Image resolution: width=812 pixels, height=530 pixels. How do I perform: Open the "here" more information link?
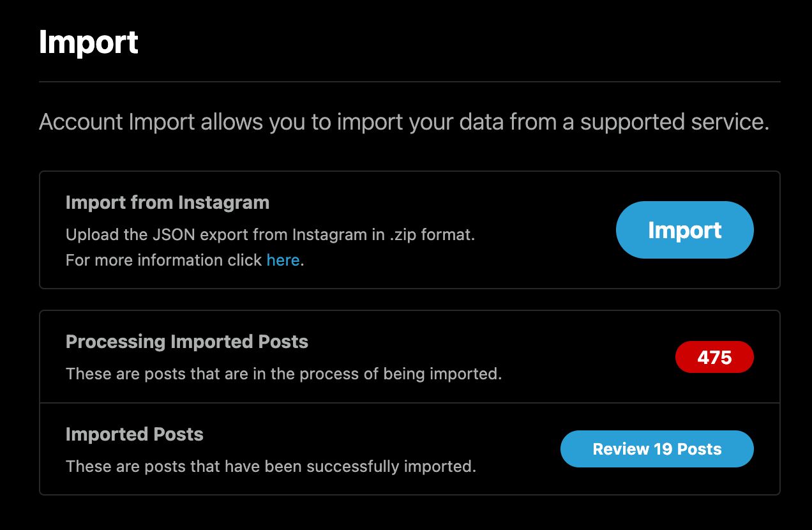(283, 261)
